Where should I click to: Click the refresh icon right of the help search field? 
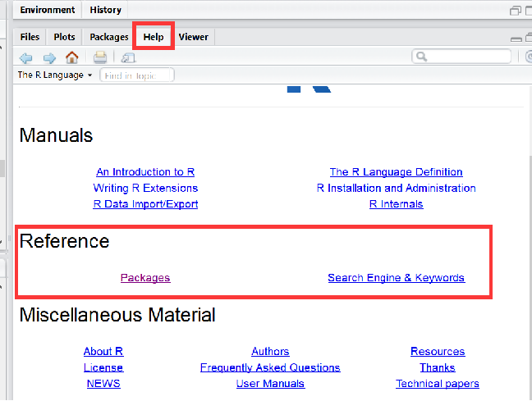[x=529, y=57]
